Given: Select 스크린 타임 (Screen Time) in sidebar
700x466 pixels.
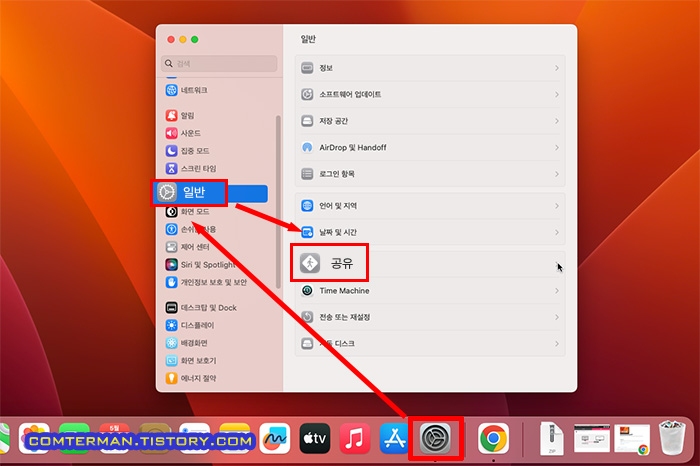Looking at the screenshot, I should (191, 168).
